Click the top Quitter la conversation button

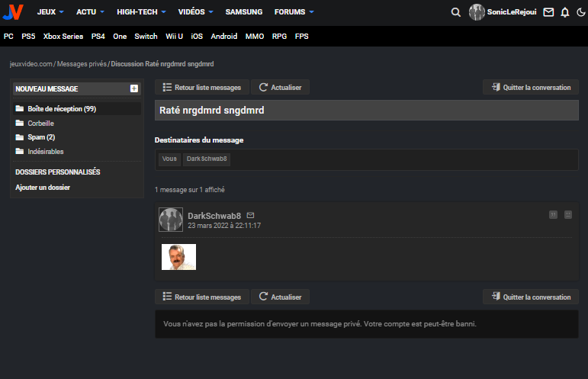[x=531, y=88]
